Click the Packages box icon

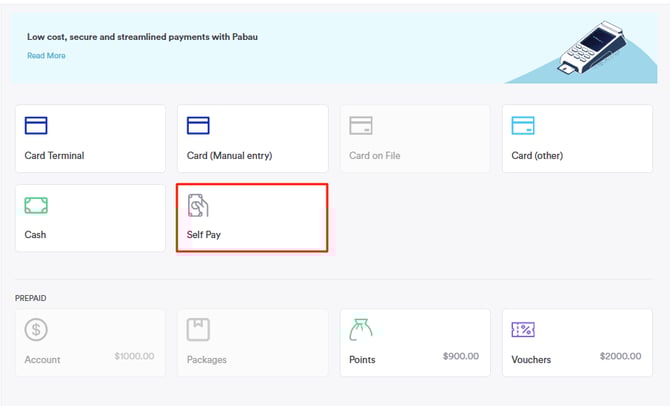(x=198, y=329)
